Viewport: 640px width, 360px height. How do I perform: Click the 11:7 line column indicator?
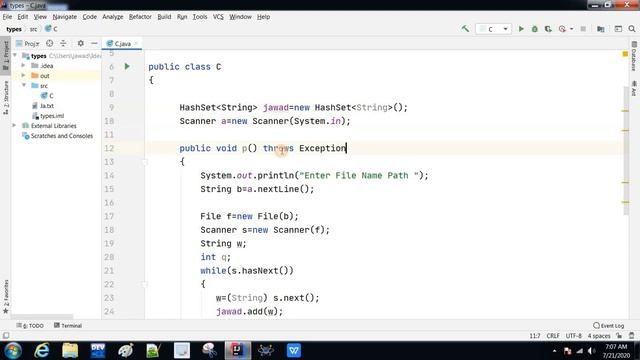(535, 336)
